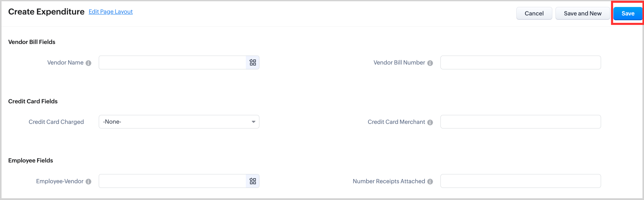Click info icon beside Vendor Bill Number
This screenshot has height=200, width=644.
click(x=430, y=63)
